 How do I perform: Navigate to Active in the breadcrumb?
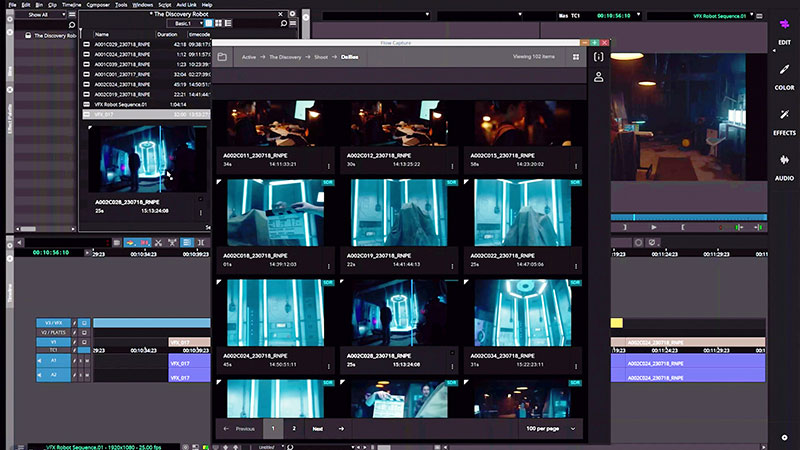click(249, 57)
